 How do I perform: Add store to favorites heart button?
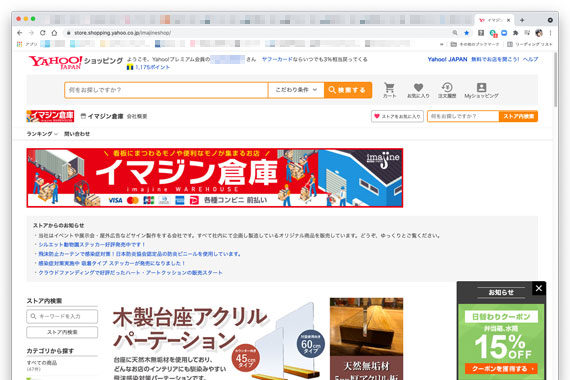397,116
